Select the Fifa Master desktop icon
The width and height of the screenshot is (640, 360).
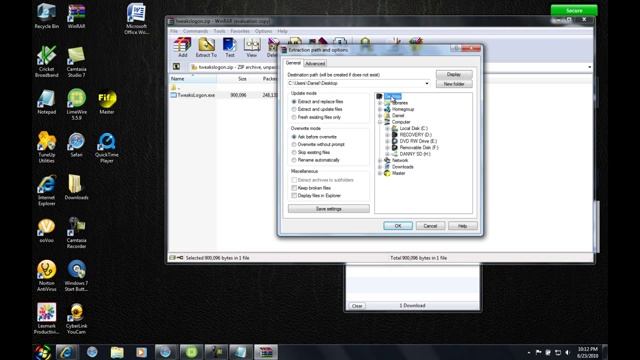tap(107, 102)
